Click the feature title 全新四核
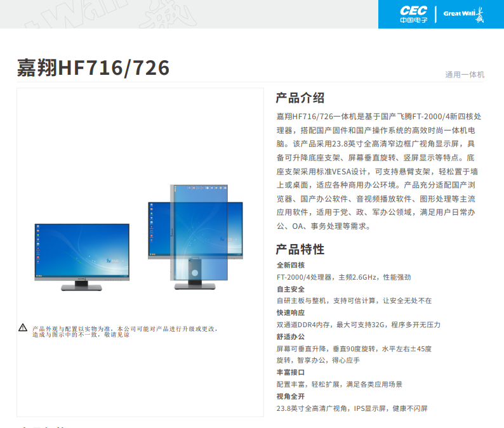Viewport: 504px width, 428px height. click(291, 265)
